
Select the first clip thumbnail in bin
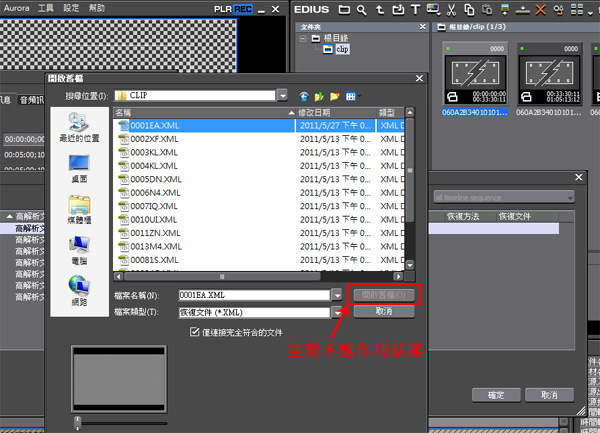click(x=474, y=79)
